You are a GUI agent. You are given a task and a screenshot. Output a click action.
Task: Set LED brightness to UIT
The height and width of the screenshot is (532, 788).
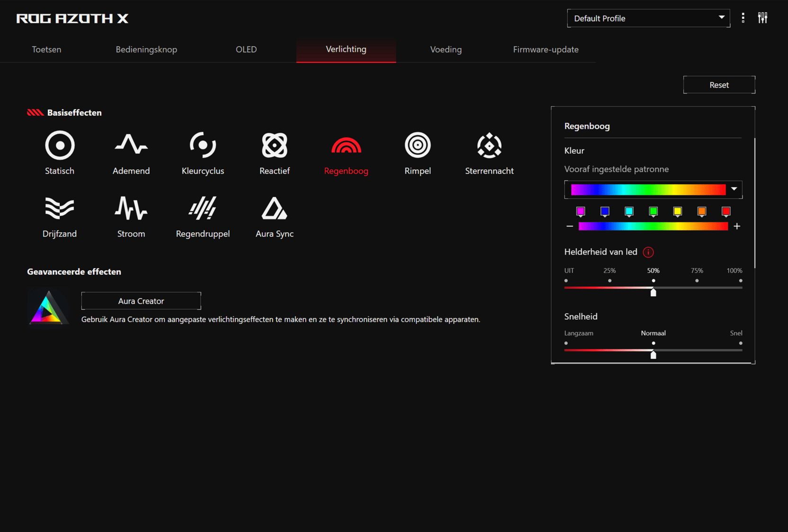566,280
